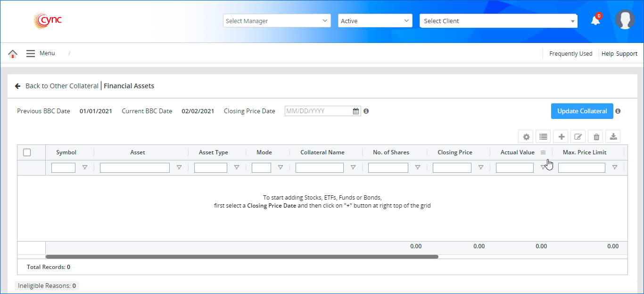The width and height of the screenshot is (644, 294).
Task: Open the Frequently Used menu
Action: coord(570,54)
